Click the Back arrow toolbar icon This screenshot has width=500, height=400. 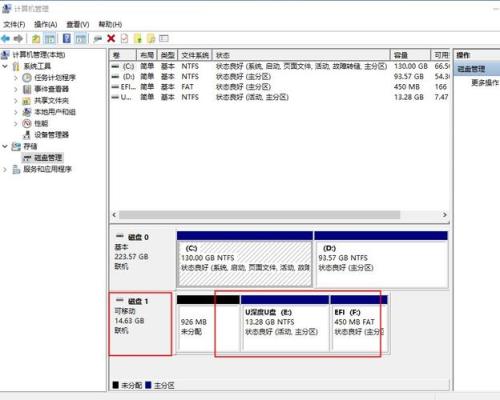click(x=6, y=39)
